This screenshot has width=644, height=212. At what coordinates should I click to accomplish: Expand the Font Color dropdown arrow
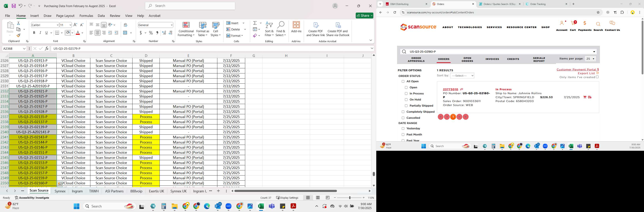83,33
